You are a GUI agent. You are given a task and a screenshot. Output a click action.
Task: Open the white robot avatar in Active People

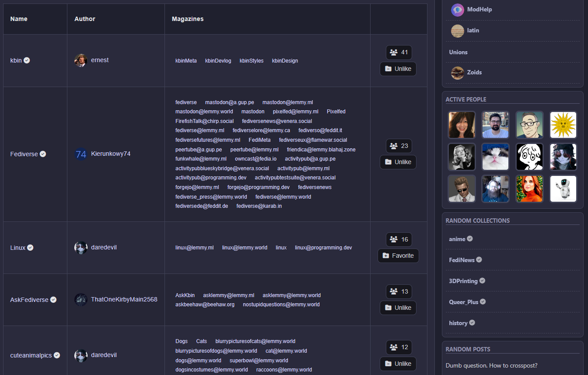(563, 189)
